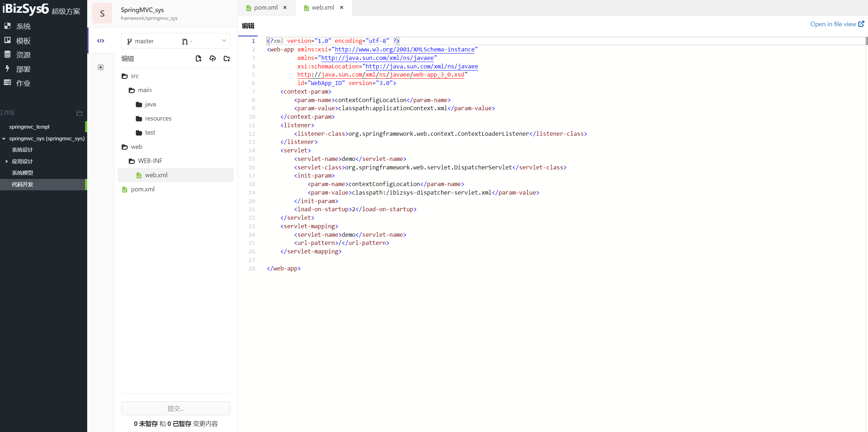Click the upload file icon
Viewport: 868px width, 432px height.
point(213,58)
